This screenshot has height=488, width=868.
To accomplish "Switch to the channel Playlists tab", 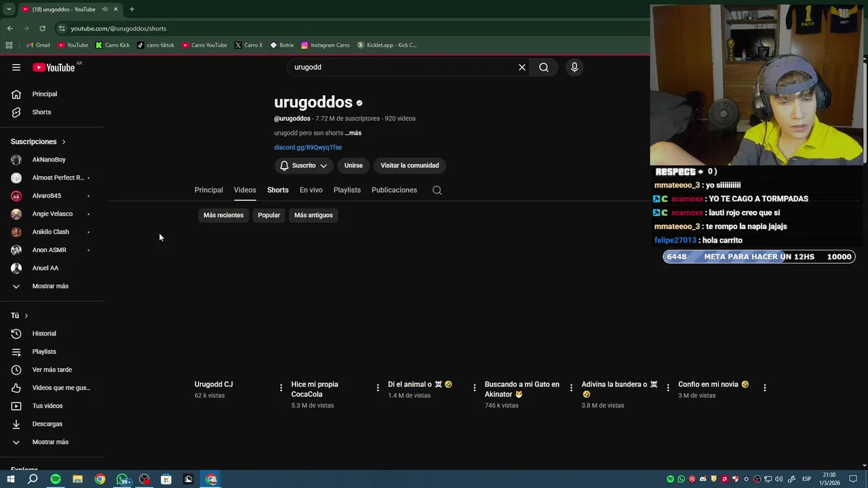I will [347, 190].
